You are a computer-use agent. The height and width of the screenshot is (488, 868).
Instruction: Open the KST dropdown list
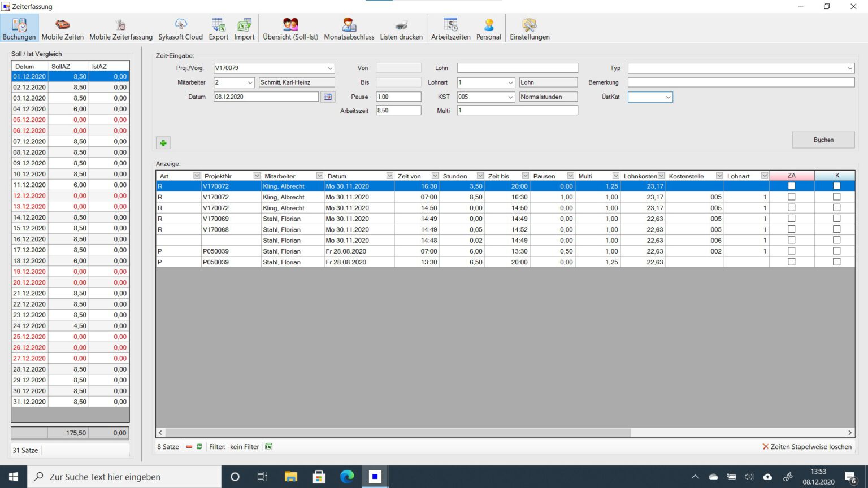(510, 97)
